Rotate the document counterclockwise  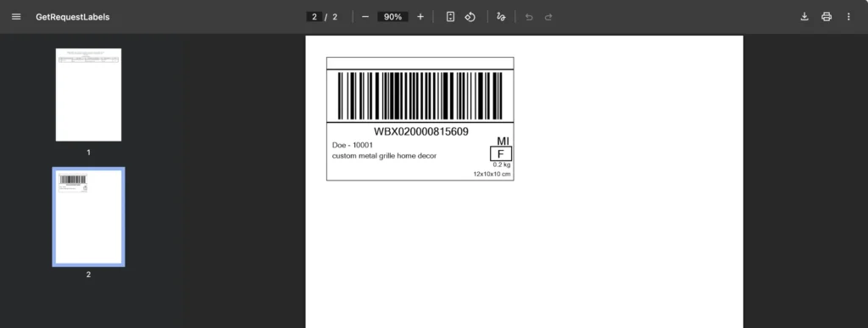470,17
